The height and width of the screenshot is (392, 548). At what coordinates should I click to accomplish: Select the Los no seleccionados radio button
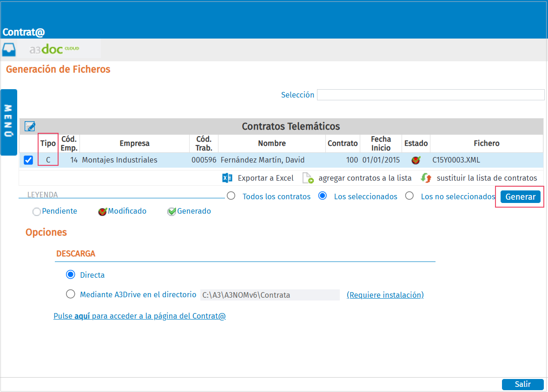click(x=409, y=196)
